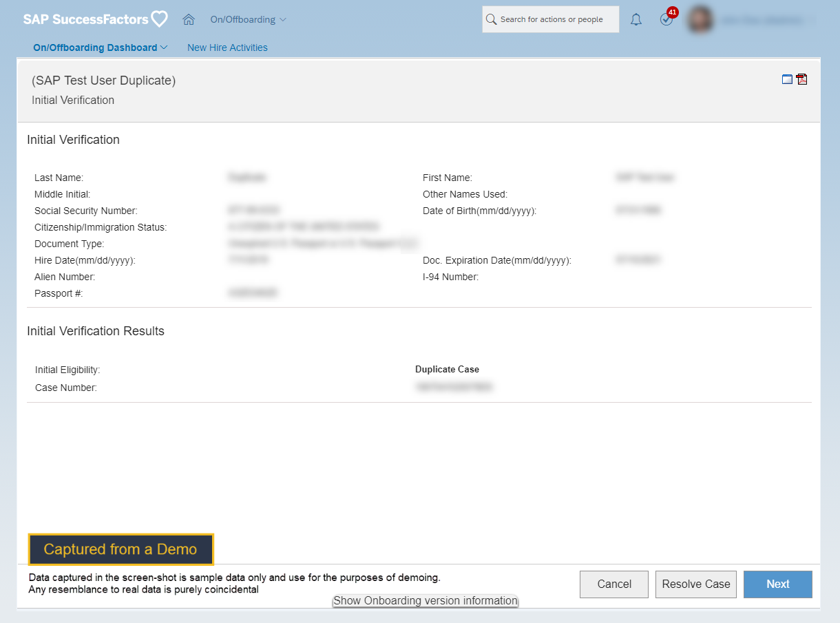The width and height of the screenshot is (840, 623).
Task: Open the New Hire Activities tab
Action: (227, 47)
